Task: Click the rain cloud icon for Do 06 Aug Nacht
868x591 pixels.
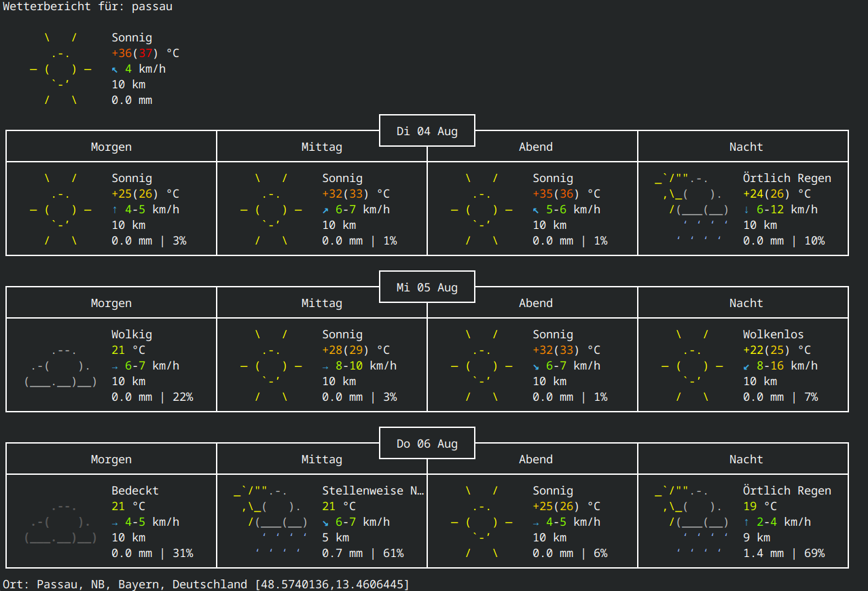Action: pyautogui.click(x=692, y=522)
